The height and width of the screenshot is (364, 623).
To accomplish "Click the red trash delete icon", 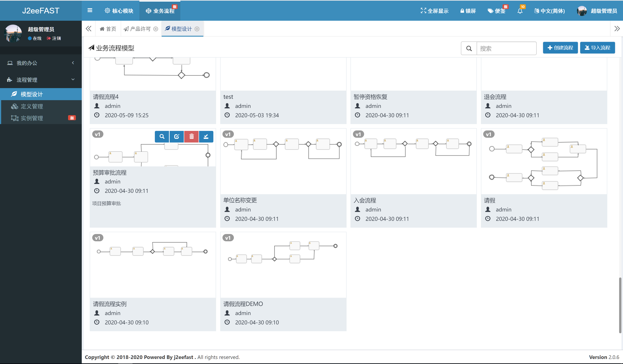I will (x=191, y=136).
